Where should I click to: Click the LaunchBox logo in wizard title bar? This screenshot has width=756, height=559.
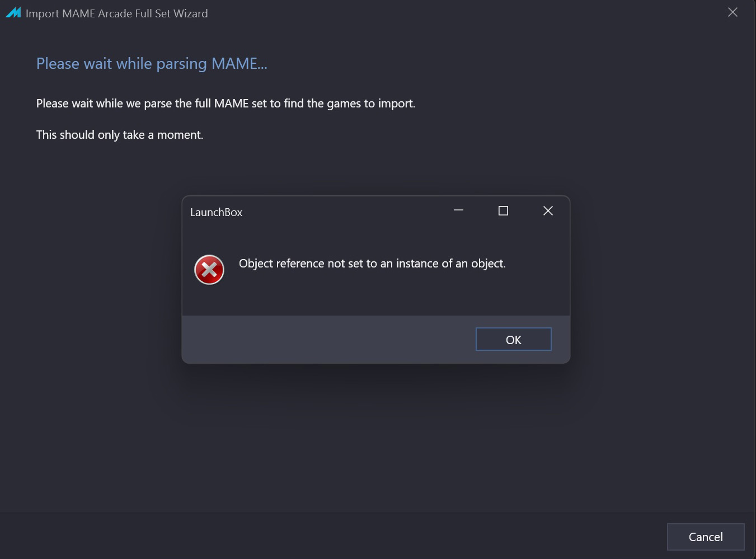coord(13,12)
